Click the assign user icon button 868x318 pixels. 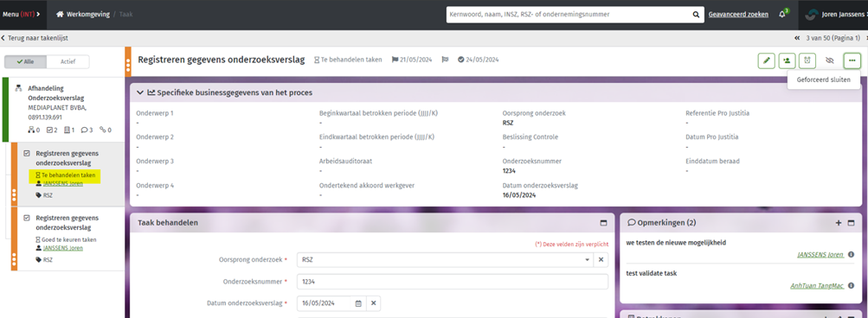(x=787, y=60)
